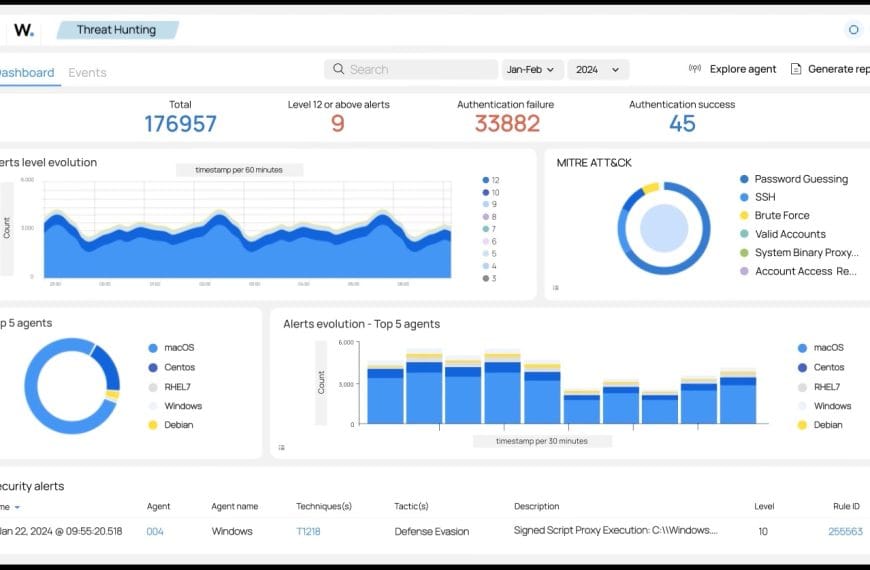Toggle macOS in the Alerts evolution legend
Screen dimensions: 870x570
click(x=821, y=347)
